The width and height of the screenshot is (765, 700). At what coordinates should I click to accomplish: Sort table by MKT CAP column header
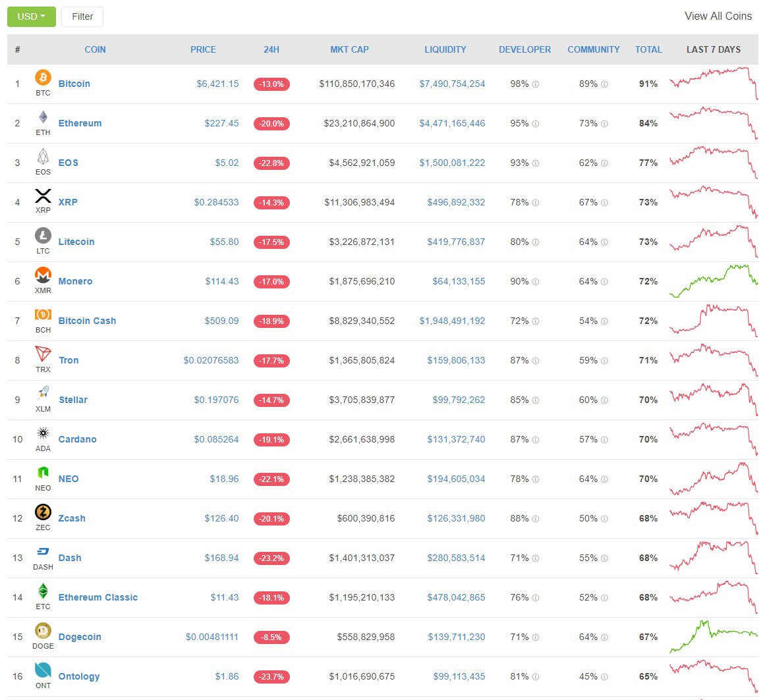349,50
